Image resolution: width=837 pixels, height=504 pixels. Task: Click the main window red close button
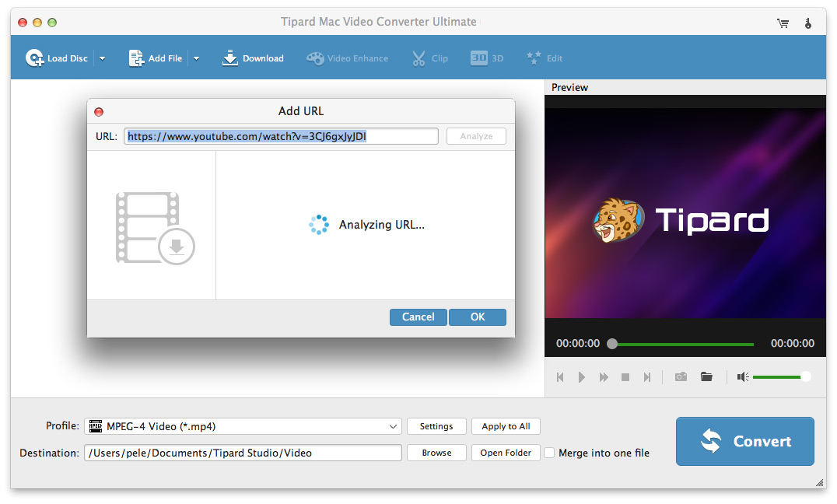23,23
